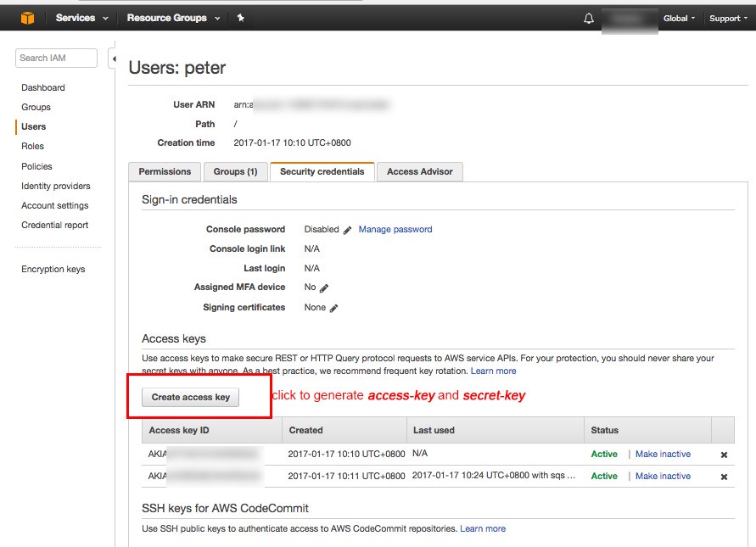Click pencil icon next to Console password
Viewport: 756px width, 547px height.
click(x=347, y=230)
